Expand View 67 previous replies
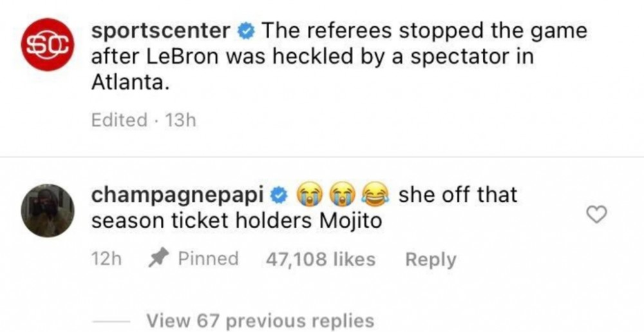Screen dimensions: 644x332 coord(260,320)
